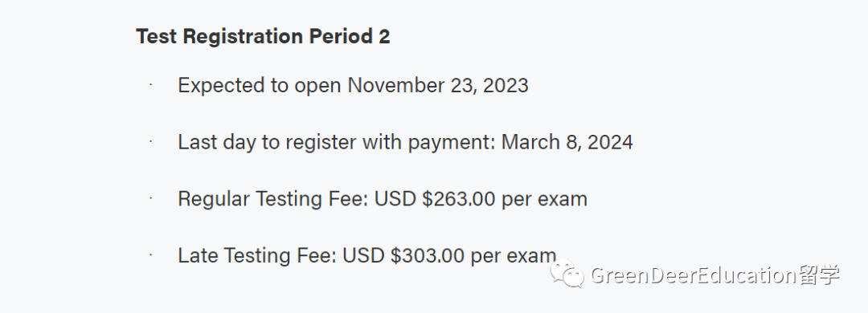
Task: Click the WeChat logo in the watermark
Action: click(567, 274)
